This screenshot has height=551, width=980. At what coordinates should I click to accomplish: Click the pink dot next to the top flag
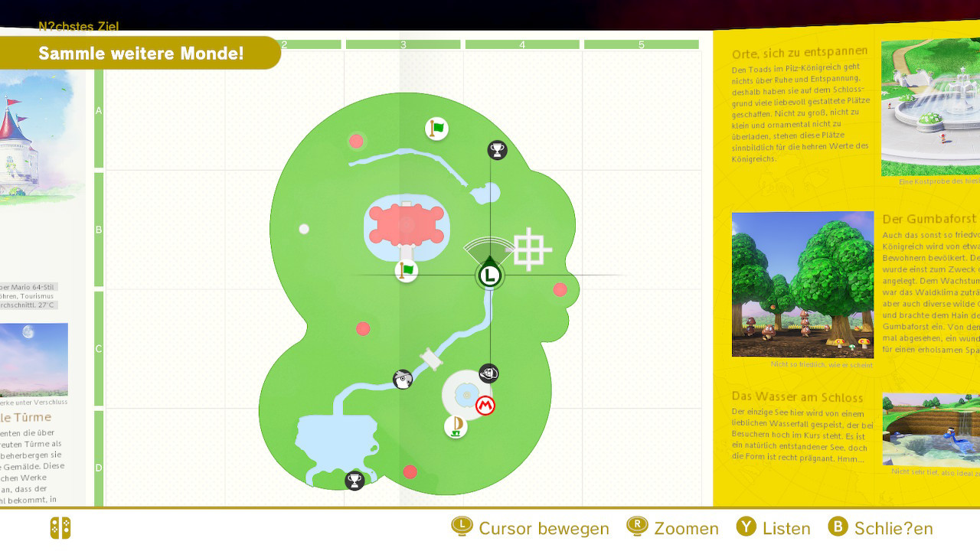click(x=356, y=141)
